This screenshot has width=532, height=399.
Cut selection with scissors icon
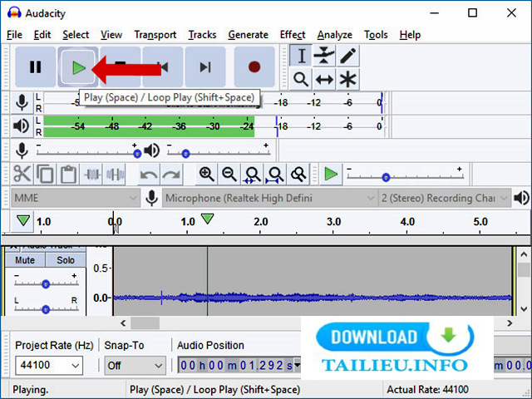click(22, 175)
